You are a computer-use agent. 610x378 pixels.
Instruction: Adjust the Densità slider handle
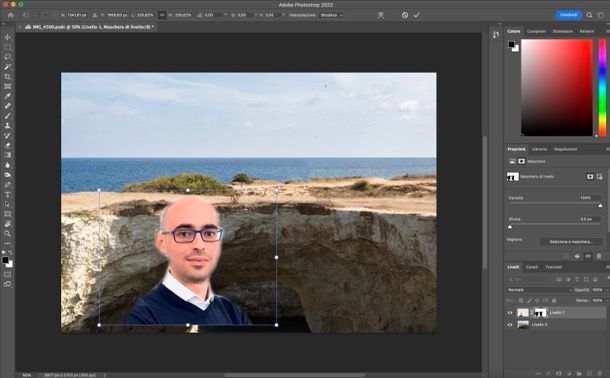point(600,205)
